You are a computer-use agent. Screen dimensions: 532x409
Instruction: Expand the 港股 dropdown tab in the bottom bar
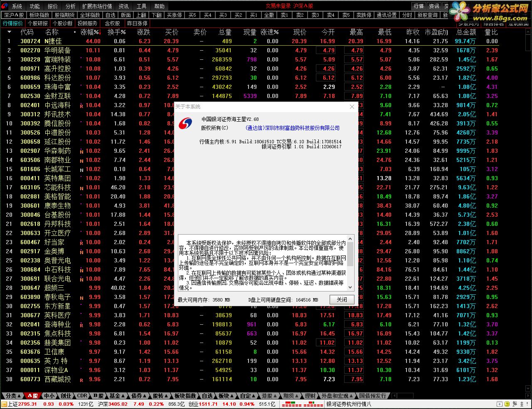pos(270,396)
